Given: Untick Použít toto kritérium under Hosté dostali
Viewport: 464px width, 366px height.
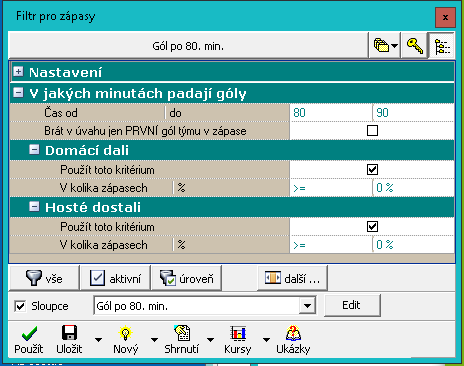Looking at the screenshot, I should click(372, 227).
